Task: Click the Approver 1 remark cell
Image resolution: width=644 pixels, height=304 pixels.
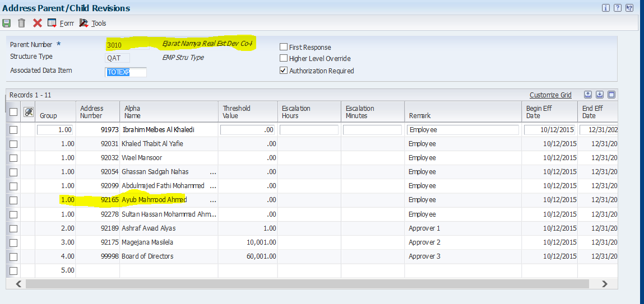Action: click(464, 228)
